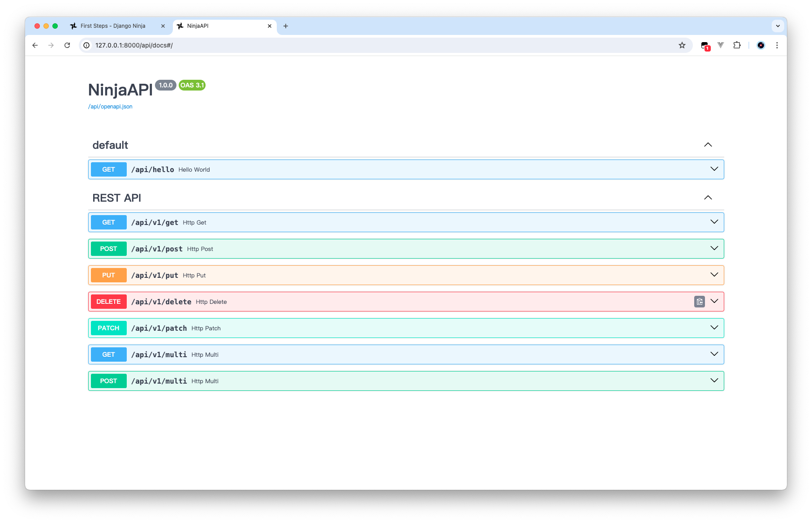The image size is (812, 523).
Task: Click the NinjaAPI page title
Action: (x=120, y=90)
